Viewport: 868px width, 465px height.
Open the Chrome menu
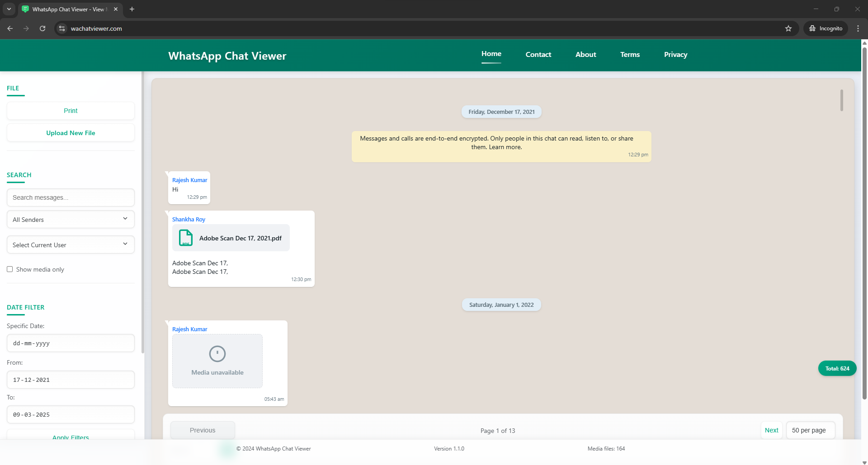(x=858, y=28)
